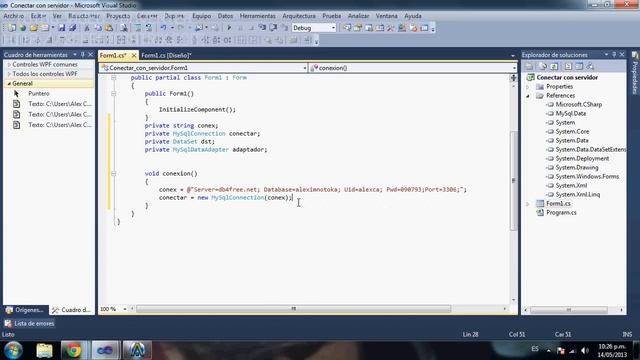This screenshot has width=640, height=360.
Task: Open the Conectar_con_servidor.Form1 class dropdown
Action: coord(305,68)
